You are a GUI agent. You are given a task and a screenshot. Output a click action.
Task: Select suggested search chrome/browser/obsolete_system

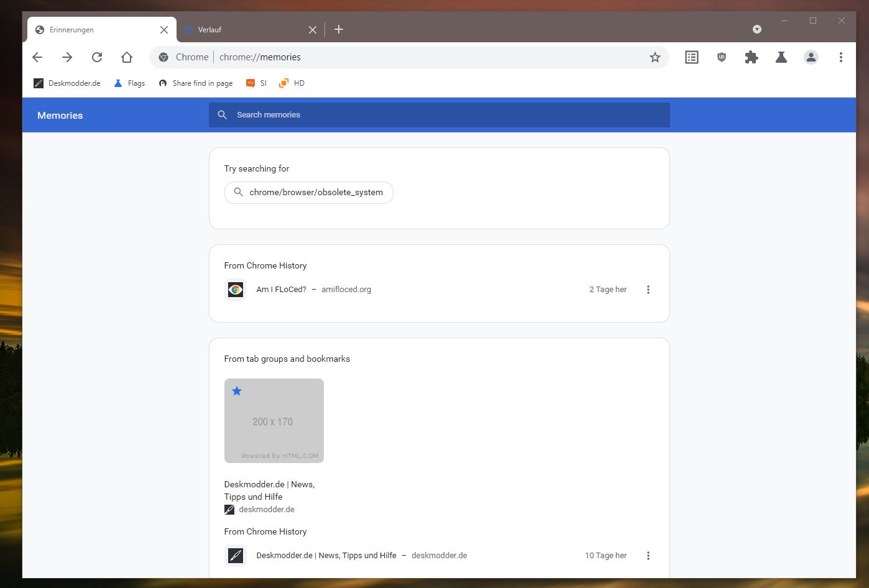click(309, 193)
